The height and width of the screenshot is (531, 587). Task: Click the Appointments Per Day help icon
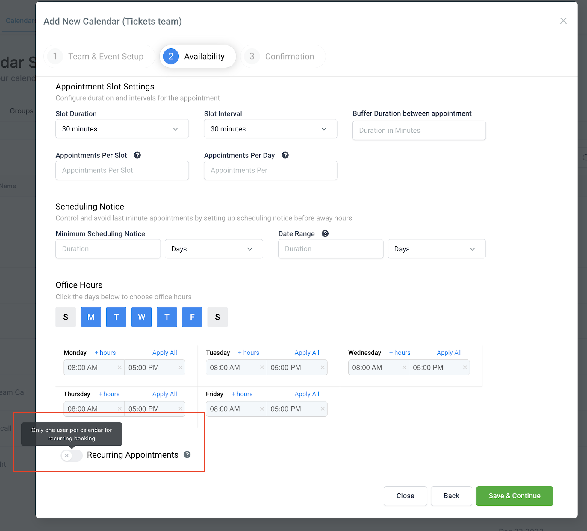[285, 155]
